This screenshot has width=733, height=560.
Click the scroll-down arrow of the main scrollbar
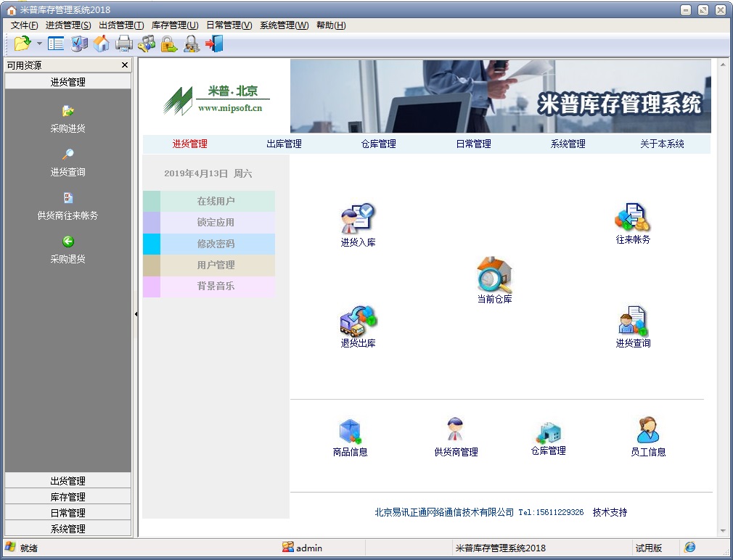724,531
